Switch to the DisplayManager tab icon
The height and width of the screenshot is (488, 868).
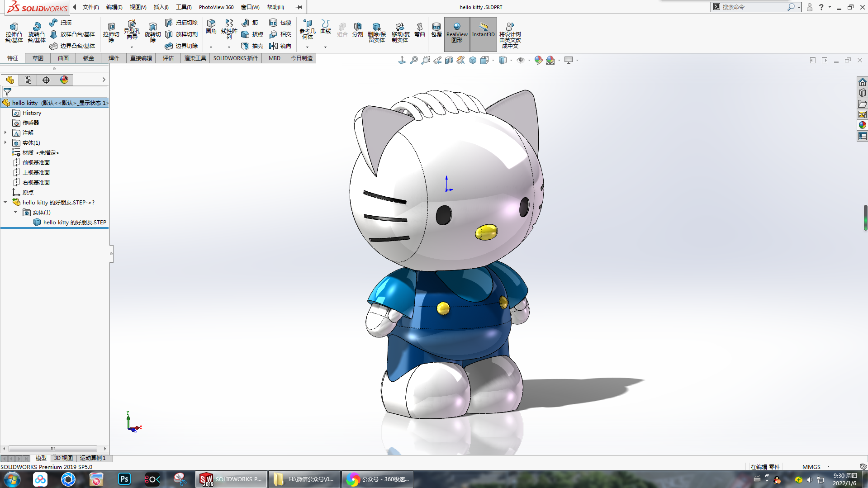pyautogui.click(x=64, y=80)
